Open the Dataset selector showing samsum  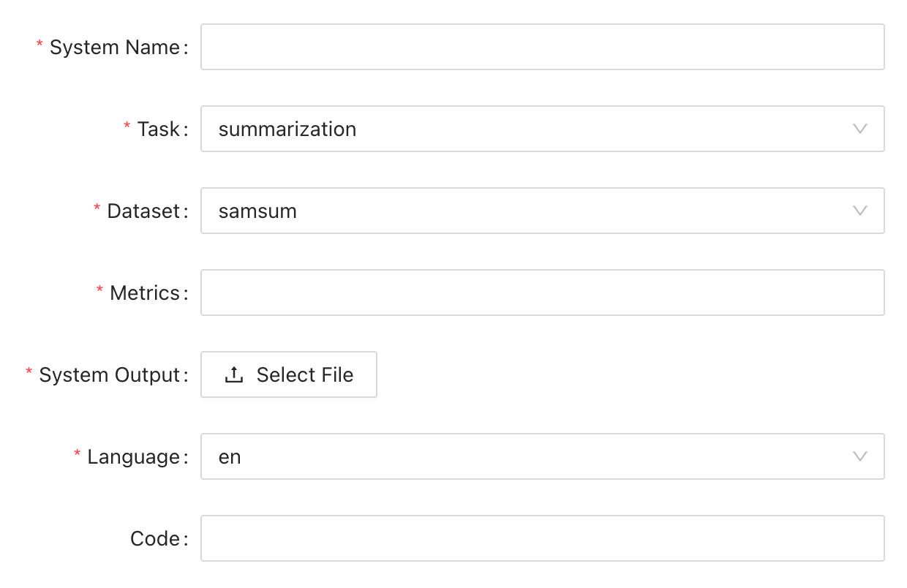[543, 211]
